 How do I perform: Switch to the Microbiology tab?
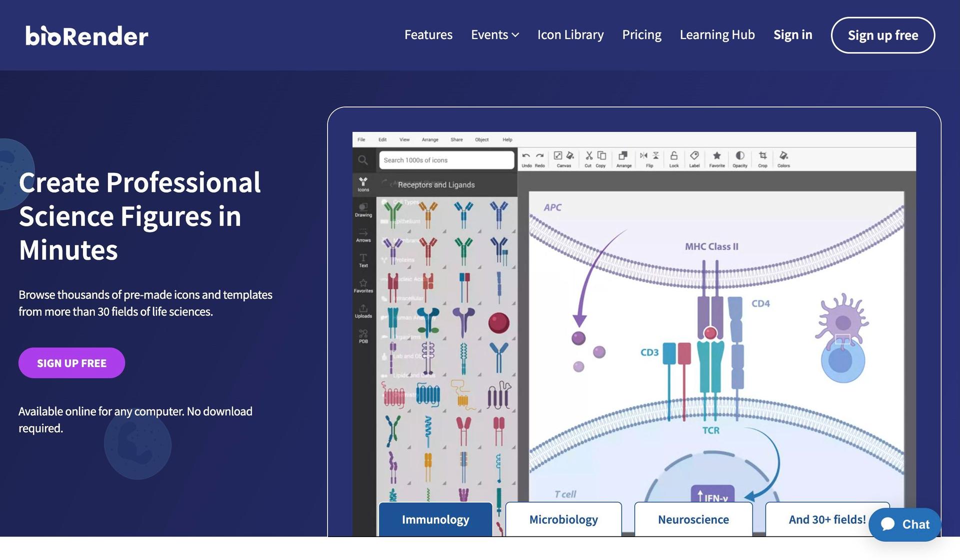click(x=563, y=520)
